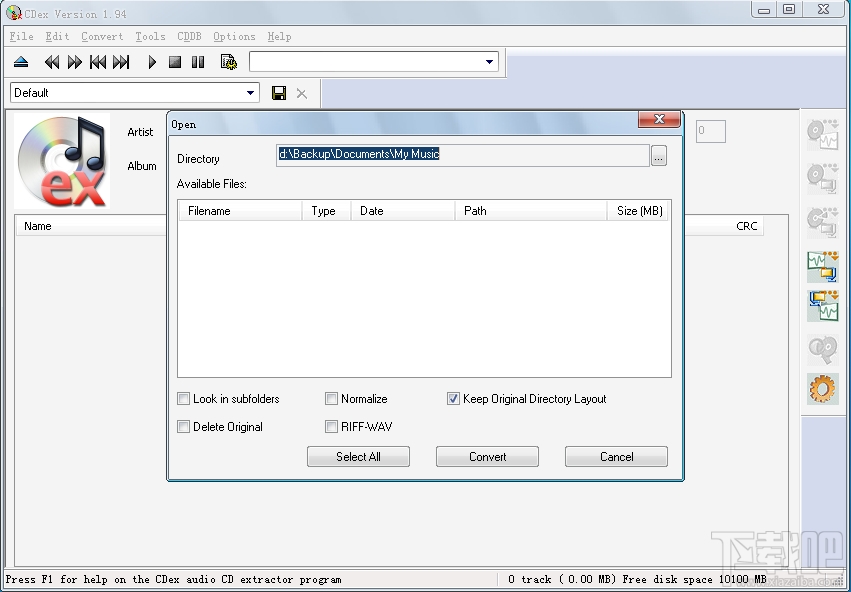Click Extract CD tracks to compressed audio icon

(823, 179)
